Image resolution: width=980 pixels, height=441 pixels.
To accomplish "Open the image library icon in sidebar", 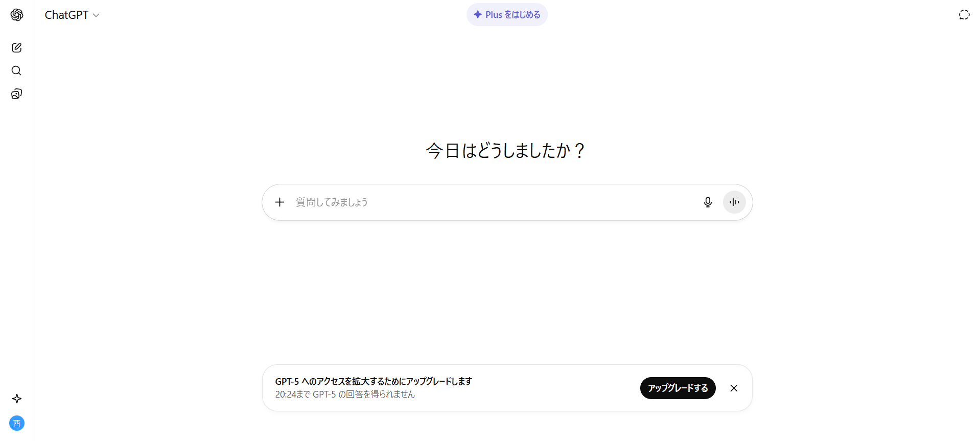I will (16, 94).
